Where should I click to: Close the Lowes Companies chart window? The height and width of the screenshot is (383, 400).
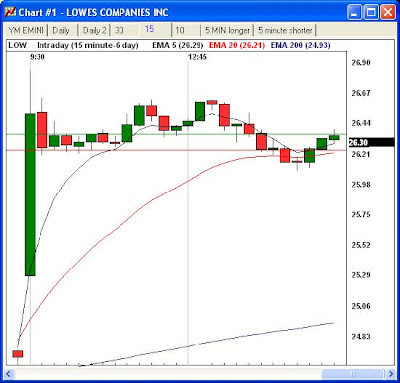click(x=388, y=13)
